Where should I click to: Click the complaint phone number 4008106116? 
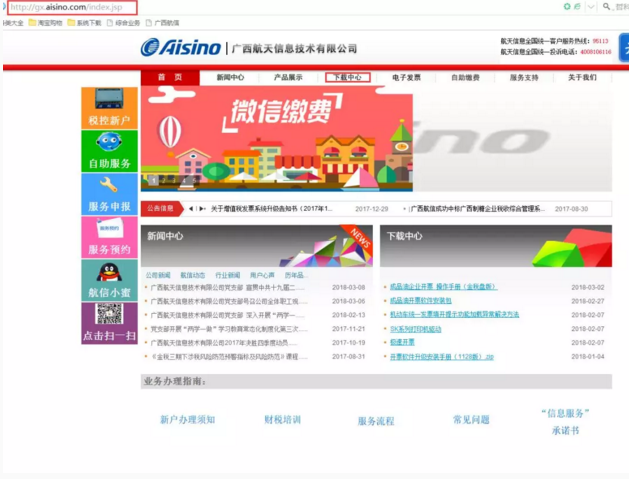596,52
